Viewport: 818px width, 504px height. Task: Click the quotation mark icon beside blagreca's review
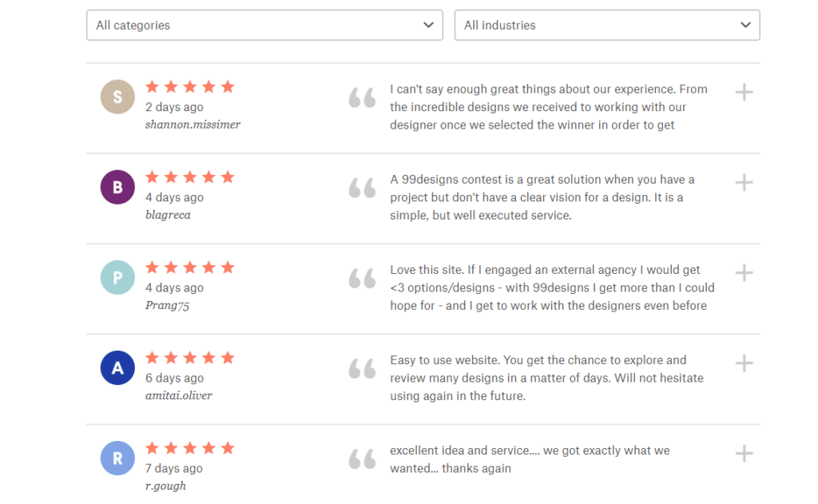tap(362, 189)
